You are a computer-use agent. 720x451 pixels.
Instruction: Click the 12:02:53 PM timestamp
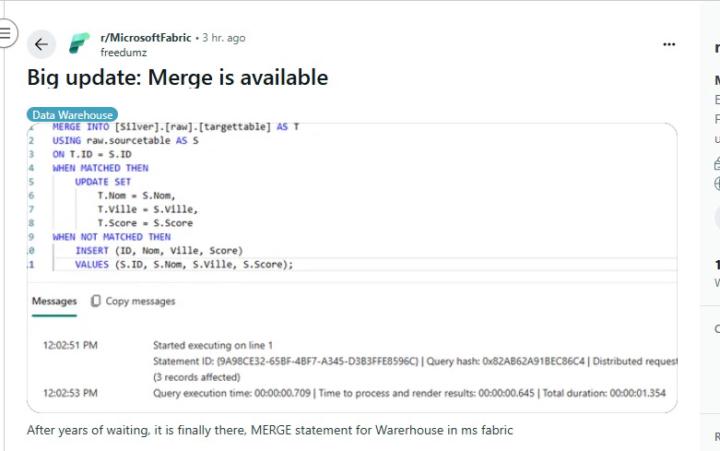tap(70, 393)
